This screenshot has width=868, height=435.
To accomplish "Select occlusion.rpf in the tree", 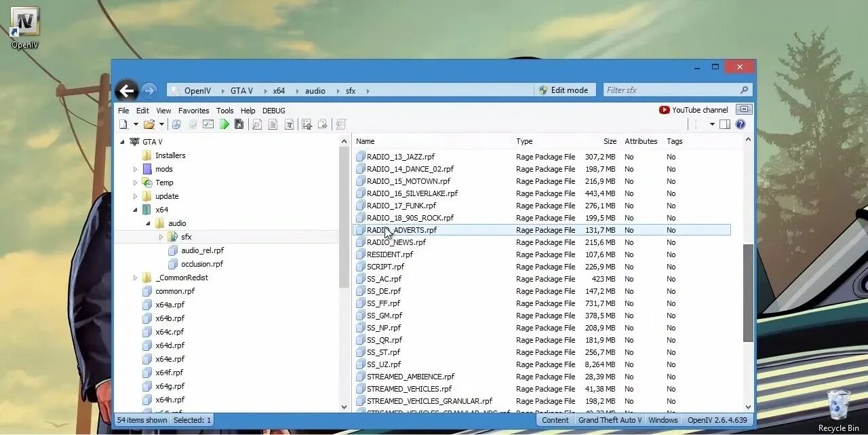I will pyautogui.click(x=202, y=264).
